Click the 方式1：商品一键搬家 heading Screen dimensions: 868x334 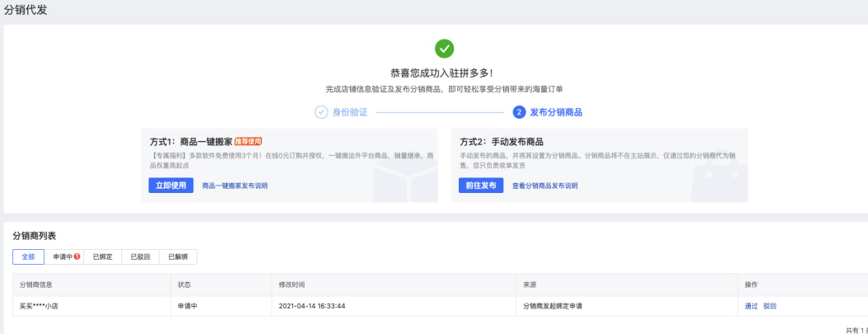[191, 142]
